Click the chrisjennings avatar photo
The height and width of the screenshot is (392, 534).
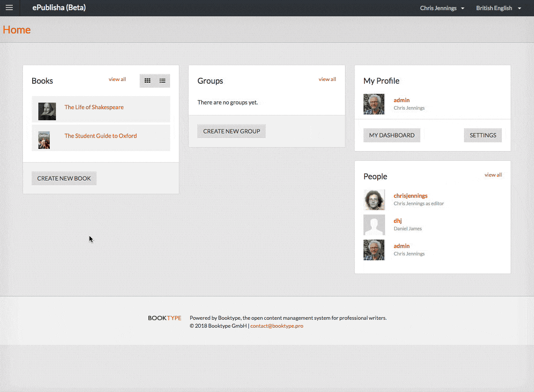[x=374, y=200]
